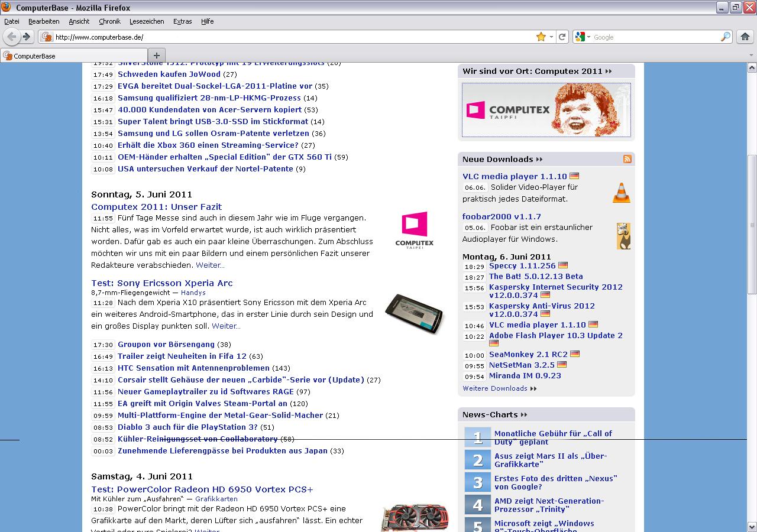Open the Google search engine selector
757x532 pixels.
(583, 37)
